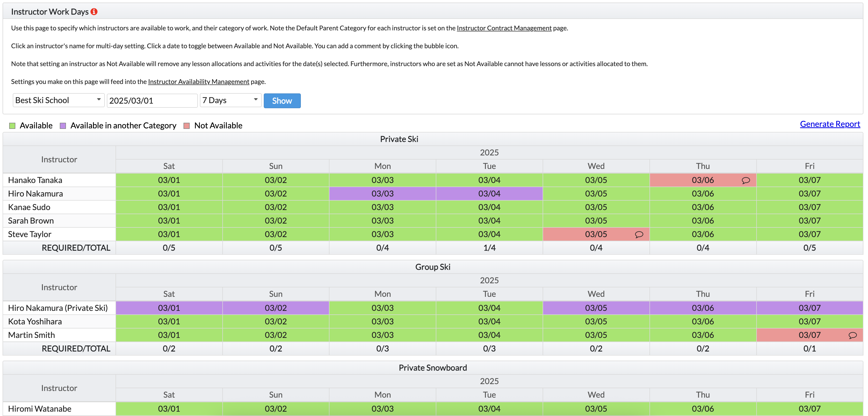
Task: Click the green Available legend swatch
Action: click(x=13, y=126)
